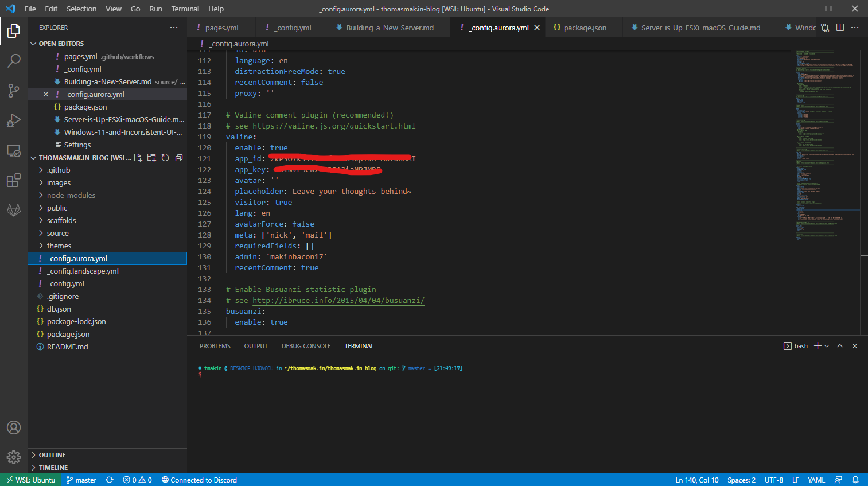Close the _config.aurora.yml editor tab

(537, 28)
